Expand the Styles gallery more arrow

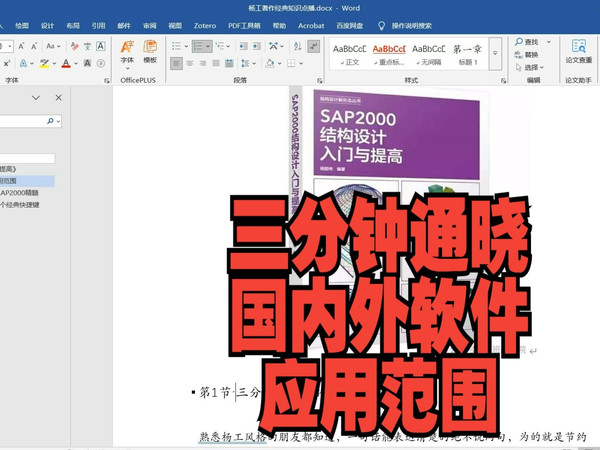click(x=495, y=54)
